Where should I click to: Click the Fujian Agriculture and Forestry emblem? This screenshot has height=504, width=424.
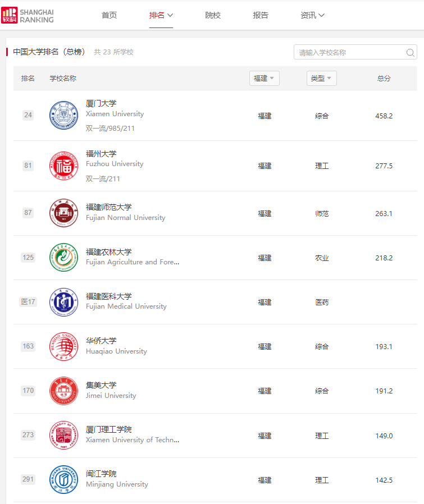(x=63, y=258)
